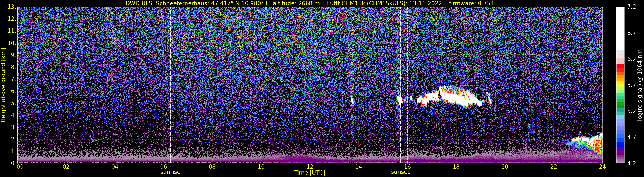The image size is (644, 177).
Task: Click 'altitude: 2668 m' in the title
Action: [296, 3]
